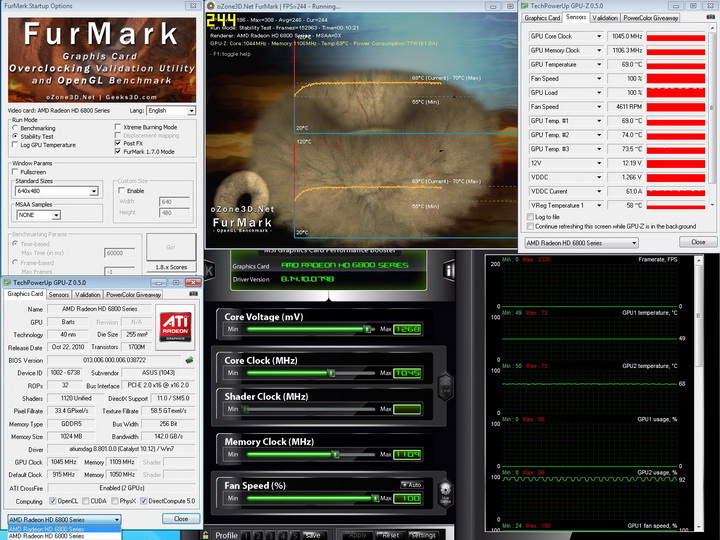Launch Kombustor with the K icon in Afterburner
This screenshot has height=540, width=720.
[x=209, y=270]
